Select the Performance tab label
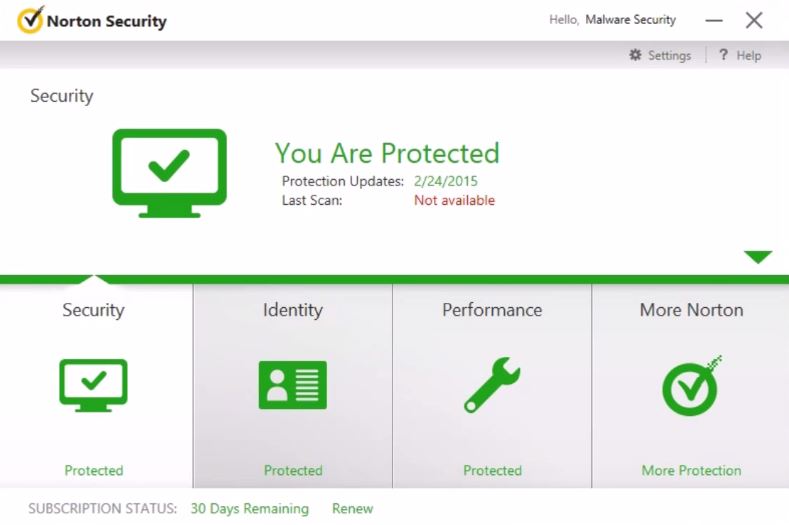This screenshot has width=789, height=525. (x=492, y=310)
